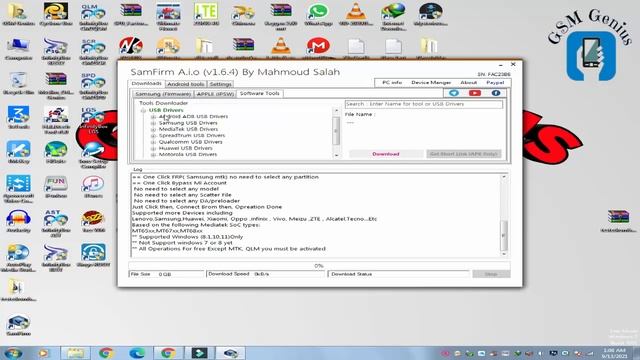This screenshot has height=360, width=640.
Task: Expand the Motorola USB Drivers node
Action: [x=153, y=155]
